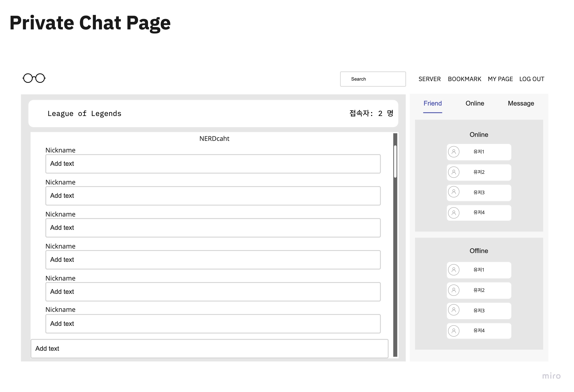
Task: Open the SERVER menu
Action: click(x=429, y=79)
